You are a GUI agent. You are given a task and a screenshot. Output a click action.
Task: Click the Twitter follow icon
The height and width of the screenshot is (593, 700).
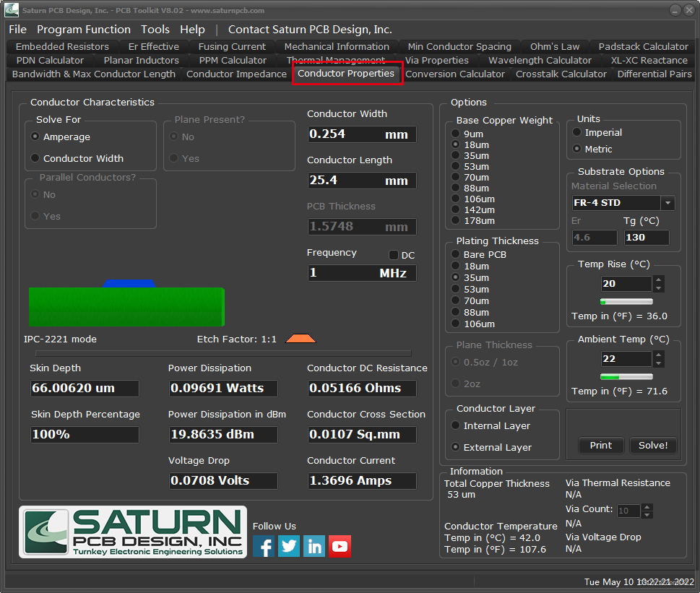[288, 547]
